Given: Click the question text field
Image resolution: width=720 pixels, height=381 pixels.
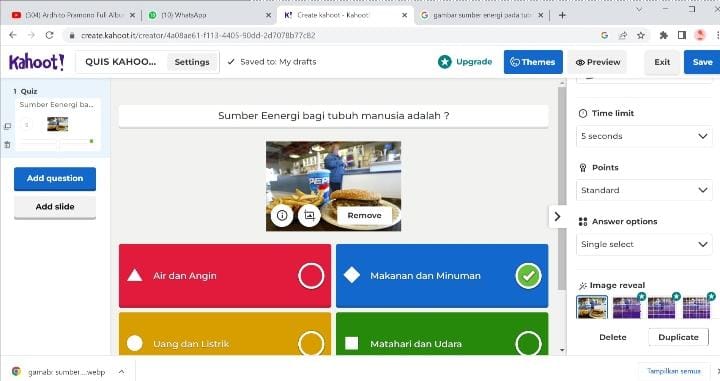Looking at the screenshot, I should (333, 116).
